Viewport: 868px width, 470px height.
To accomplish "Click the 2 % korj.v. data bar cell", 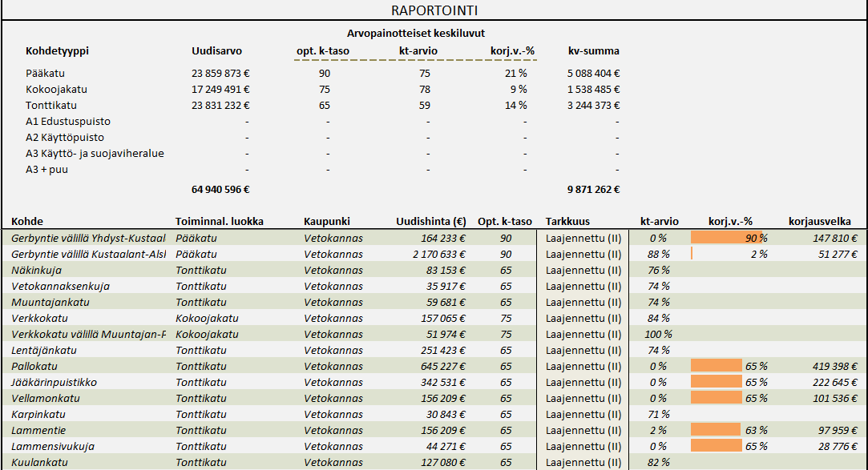I will coord(729,254).
